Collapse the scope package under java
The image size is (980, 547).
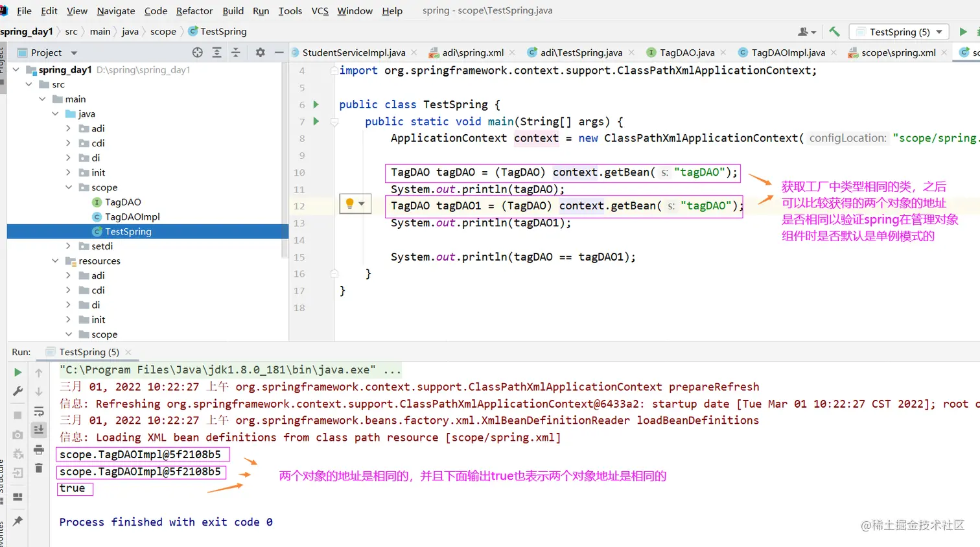coord(69,187)
